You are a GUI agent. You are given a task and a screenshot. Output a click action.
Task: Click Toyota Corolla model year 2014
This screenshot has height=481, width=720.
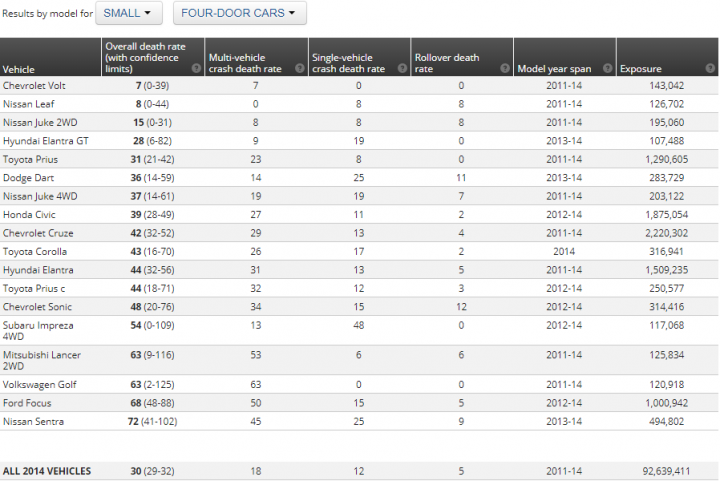(564, 252)
